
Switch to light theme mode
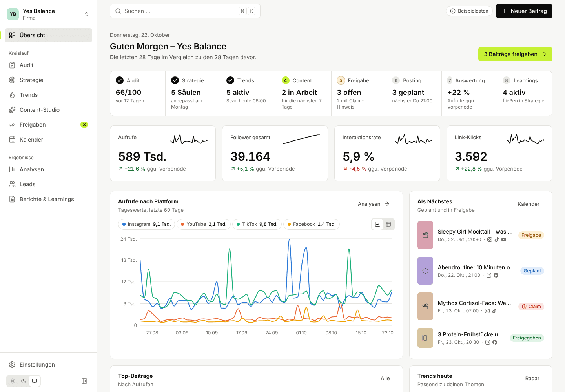(13, 381)
